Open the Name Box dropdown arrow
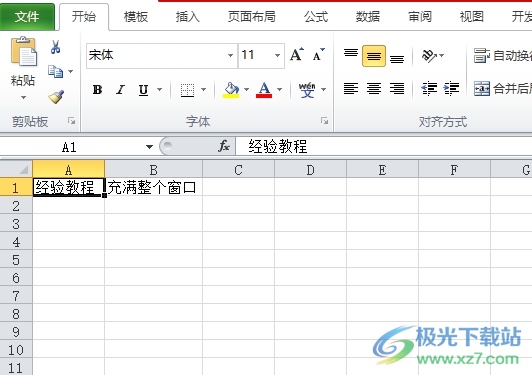 pos(149,147)
